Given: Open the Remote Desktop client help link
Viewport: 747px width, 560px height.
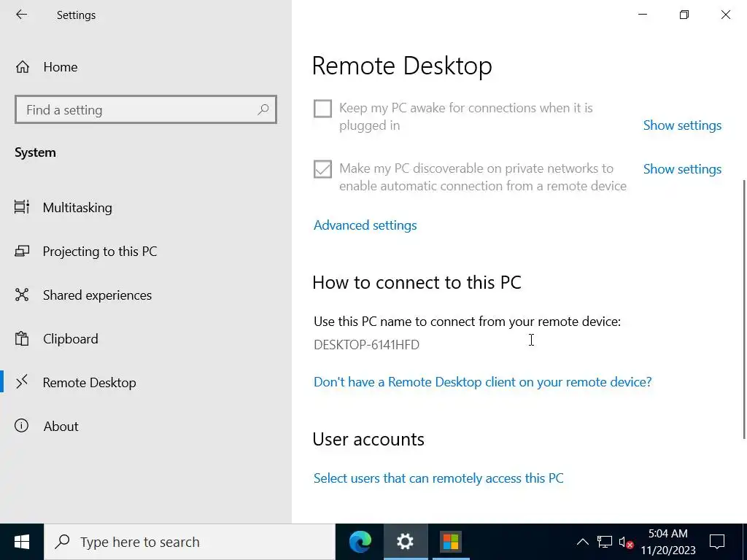Looking at the screenshot, I should [x=483, y=382].
